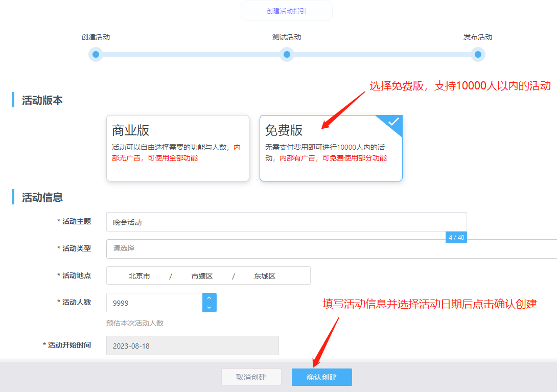Select the 商业版 version card
Viewport: 557px width, 392px height.
pyautogui.click(x=177, y=148)
